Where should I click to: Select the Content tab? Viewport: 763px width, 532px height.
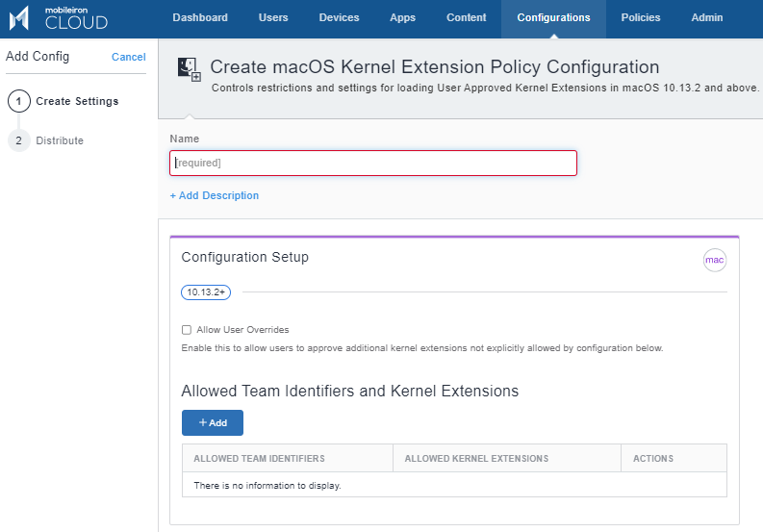click(466, 17)
